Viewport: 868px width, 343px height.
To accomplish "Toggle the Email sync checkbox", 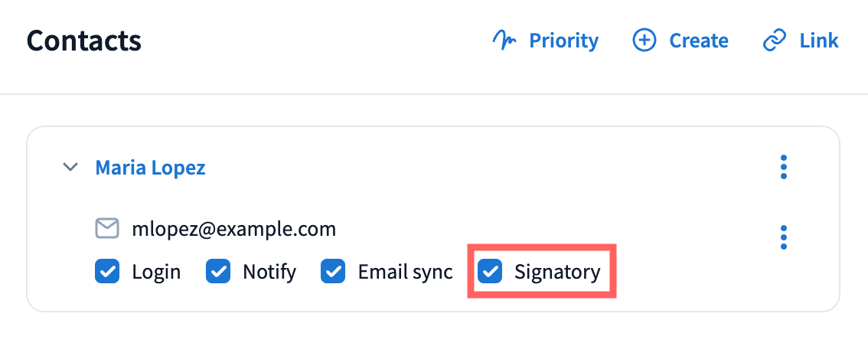I will [334, 272].
